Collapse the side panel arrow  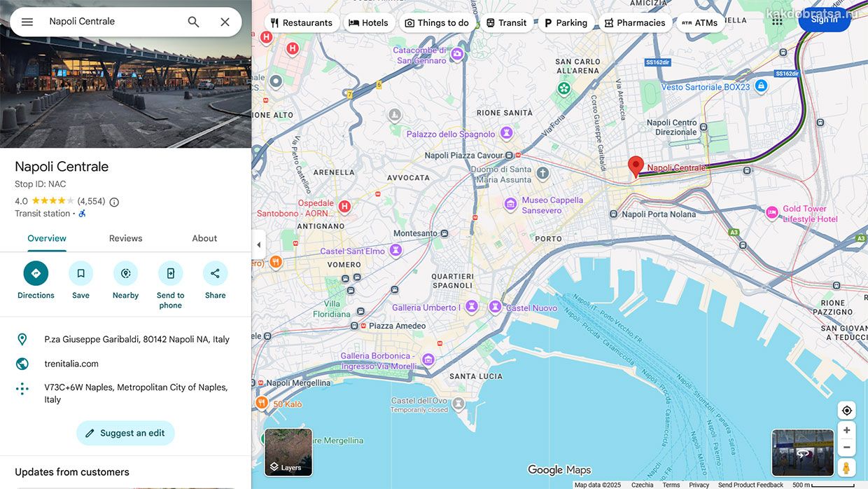(258, 245)
